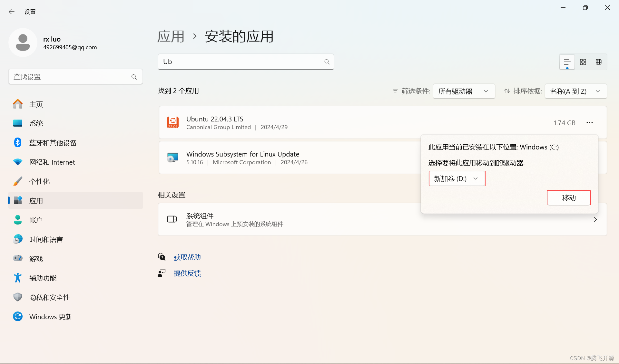The image size is (619, 364).
Task: Open the filter dropdown showing 所有驱动器
Action: pos(464,91)
